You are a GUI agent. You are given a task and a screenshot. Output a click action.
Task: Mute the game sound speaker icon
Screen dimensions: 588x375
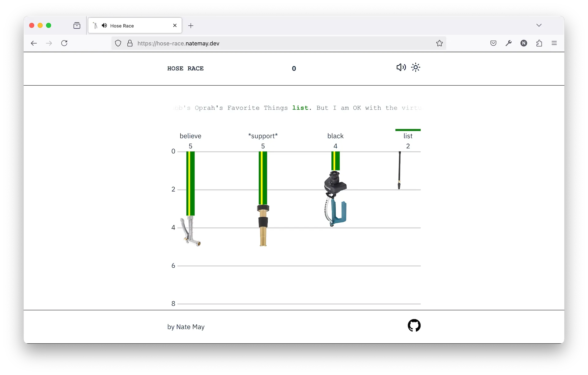(x=401, y=67)
